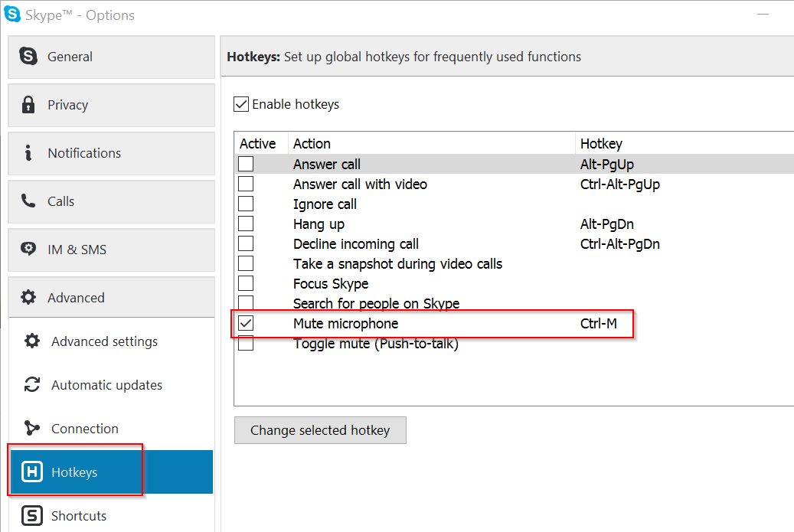This screenshot has width=794, height=532.
Task: Enable the Hang up hotkey checkbox
Action: [x=245, y=224]
